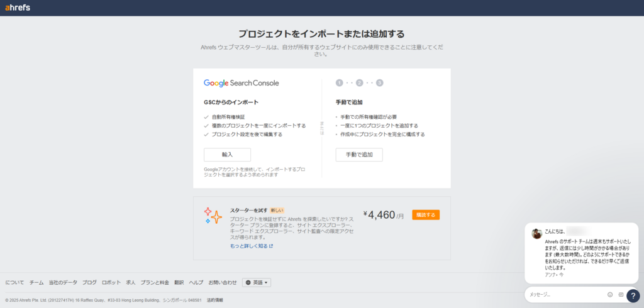Click the GIF icon in message box
The height and width of the screenshot is (308, 644).
pos(621,294)
